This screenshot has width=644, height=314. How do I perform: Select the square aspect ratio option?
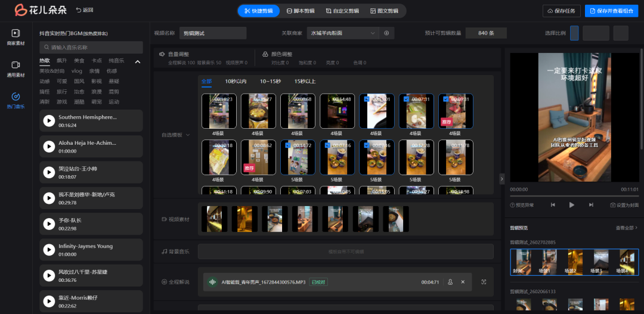pos(621,33)
